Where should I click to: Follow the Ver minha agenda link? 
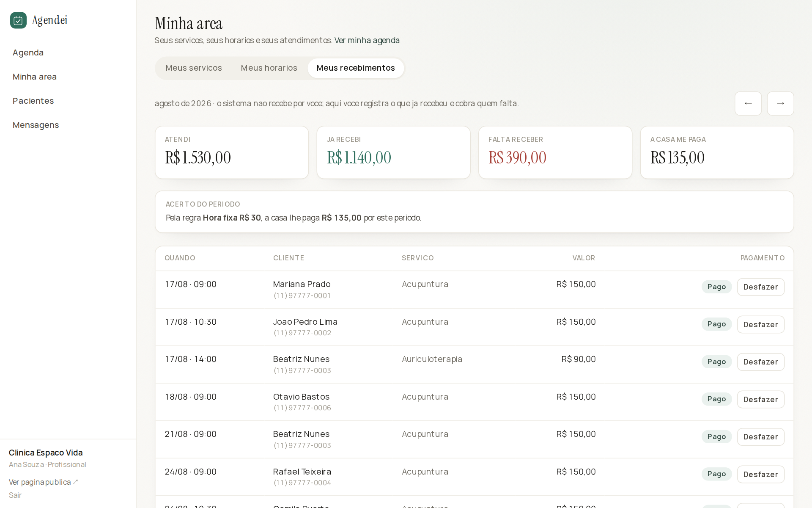click(367, 40)
